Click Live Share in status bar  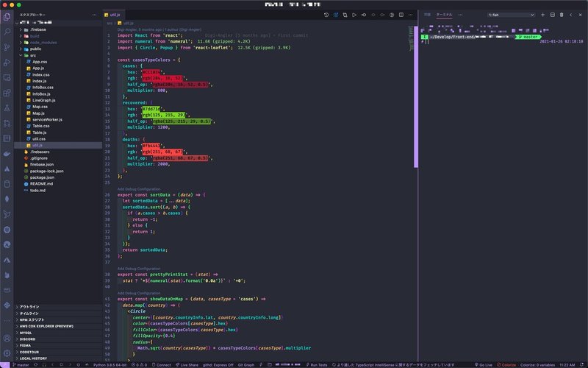pyautogui.click(x=187, y=365)
